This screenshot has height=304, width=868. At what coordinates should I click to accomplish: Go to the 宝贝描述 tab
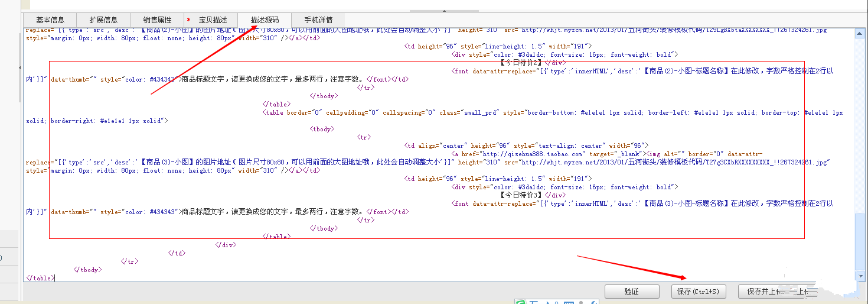pos(211,20)
